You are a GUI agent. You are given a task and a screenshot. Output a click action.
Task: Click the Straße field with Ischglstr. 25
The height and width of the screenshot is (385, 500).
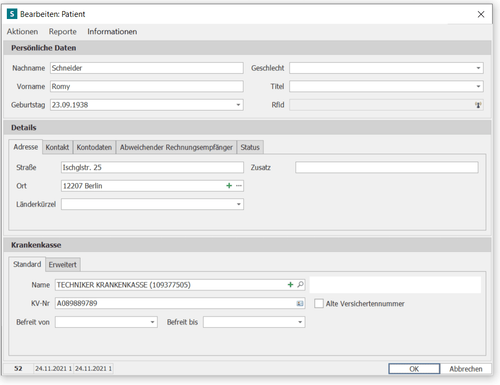pos(152,167)
